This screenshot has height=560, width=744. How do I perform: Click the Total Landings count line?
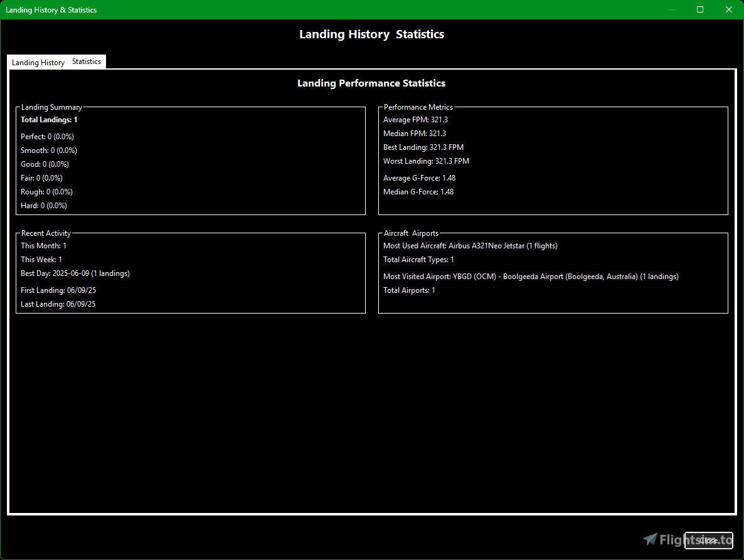tap(49, 120)
